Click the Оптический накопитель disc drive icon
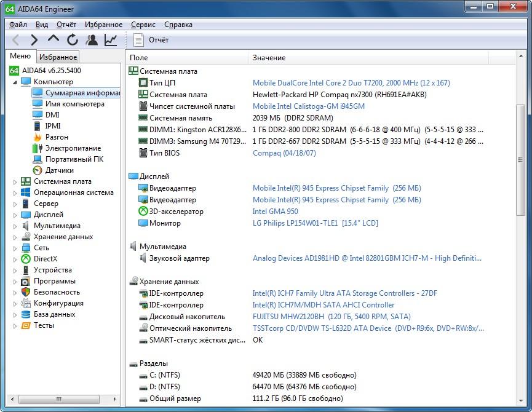Screen dimensions: 532x412 pyautogui.click(x=143, y=328)
